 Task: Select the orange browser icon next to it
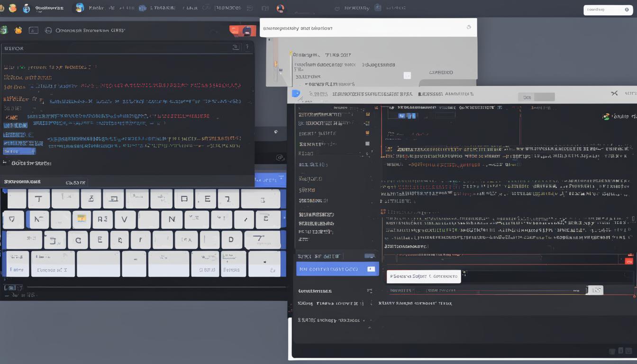[x=18, y=30]
